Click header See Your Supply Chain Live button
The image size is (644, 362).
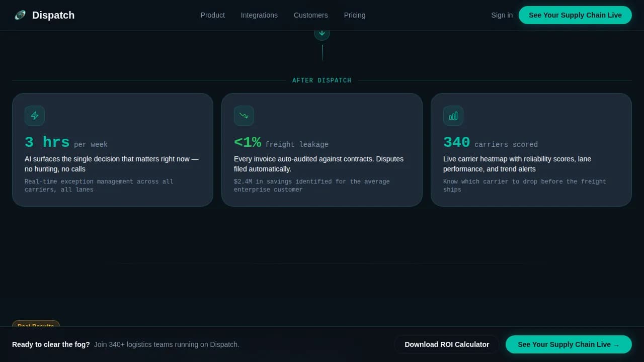575,15
